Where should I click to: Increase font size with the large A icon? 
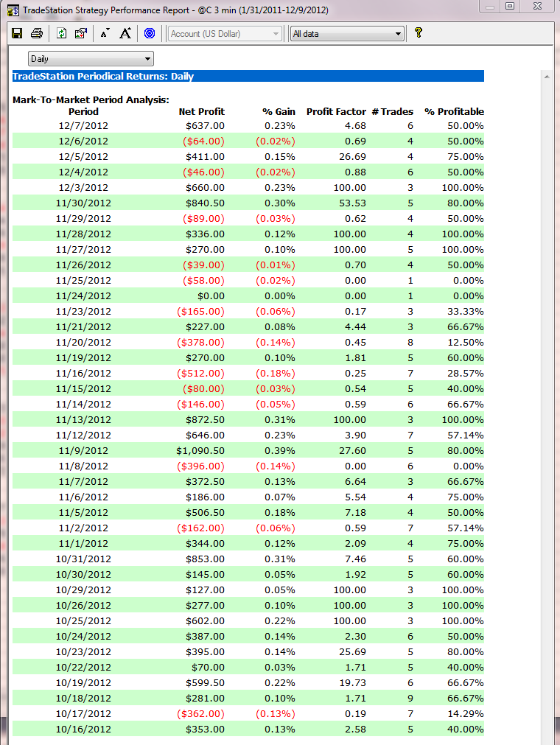(x=125, y=33)
